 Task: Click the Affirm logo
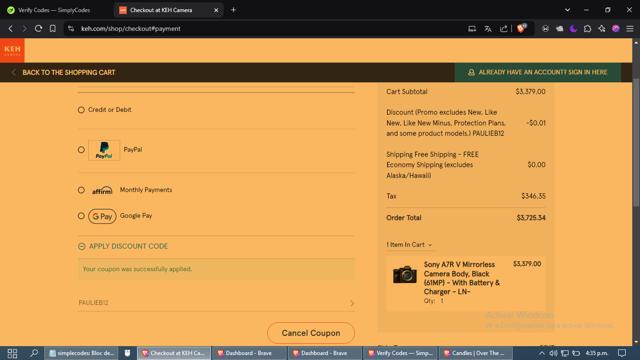click(x=102, y=190)
